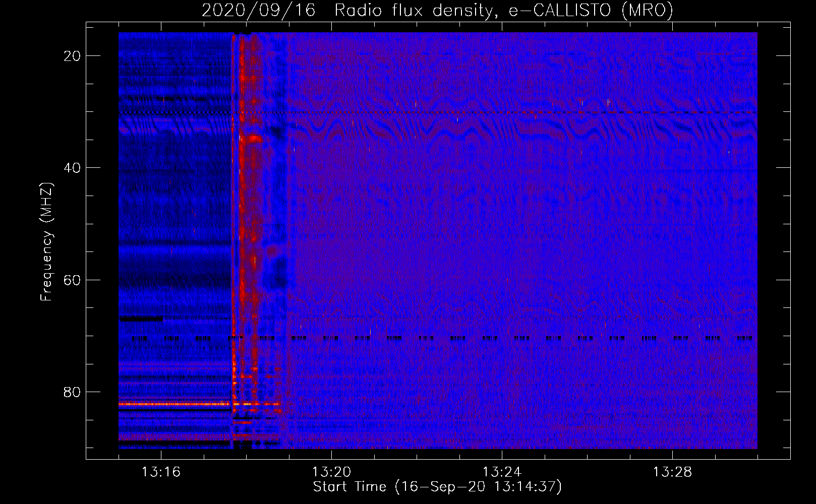Click the "13:16" time tick label
The image size is (816, 504).
[x=161, y=472]
